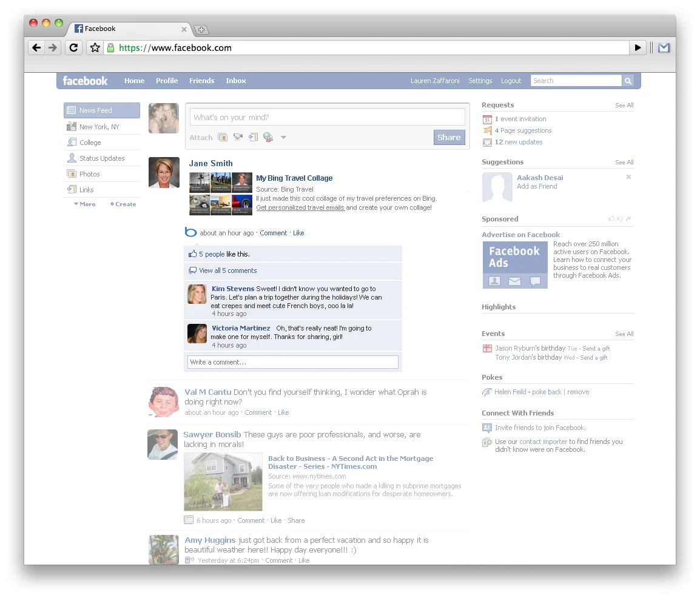Viewport: 700px width, 598px height.
Task: Select New York, NY filter
Action: [x=102, y=127]
